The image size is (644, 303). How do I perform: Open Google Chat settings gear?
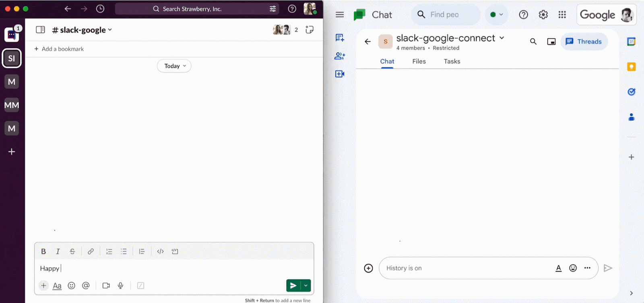click(543, 15)
